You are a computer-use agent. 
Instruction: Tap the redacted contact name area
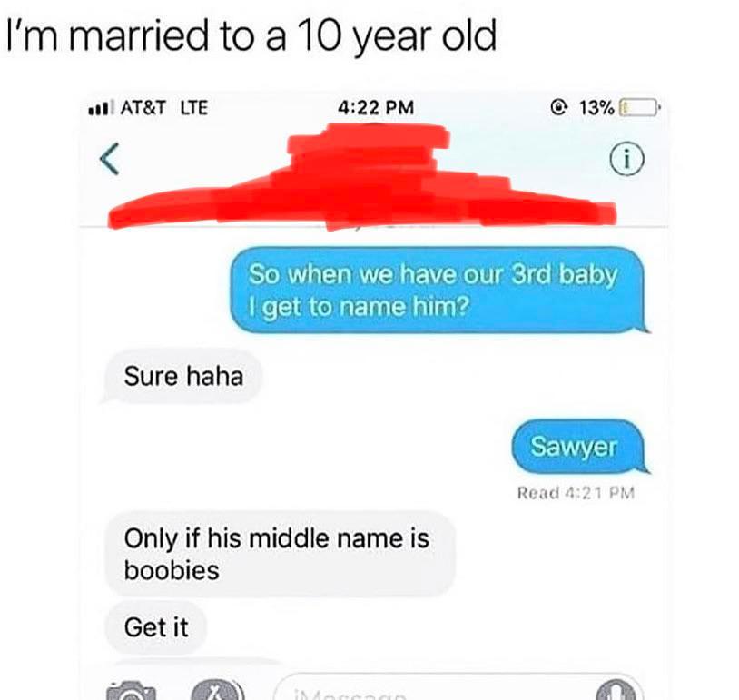click(x=362, y=177)
